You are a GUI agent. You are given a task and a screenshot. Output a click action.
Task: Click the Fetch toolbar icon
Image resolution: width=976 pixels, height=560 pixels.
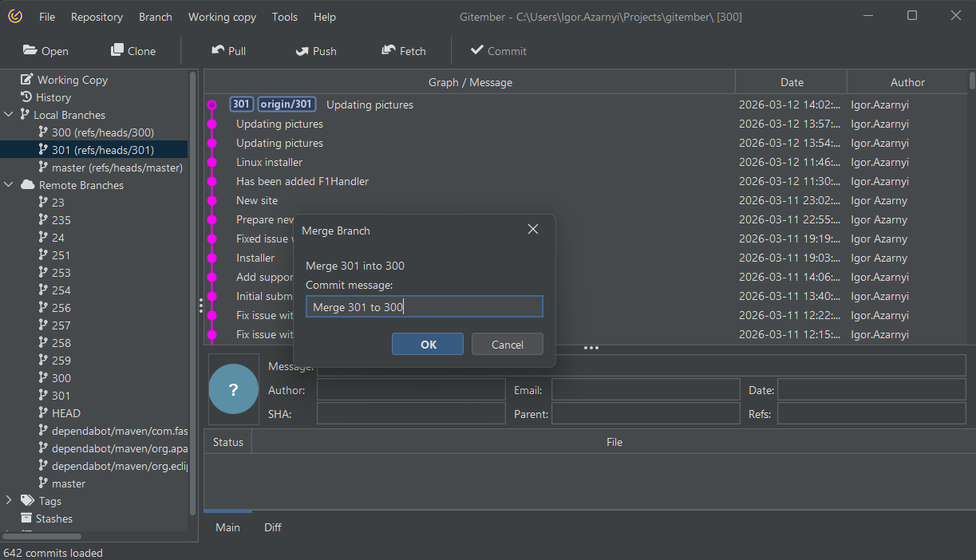(x=389, y=50)
